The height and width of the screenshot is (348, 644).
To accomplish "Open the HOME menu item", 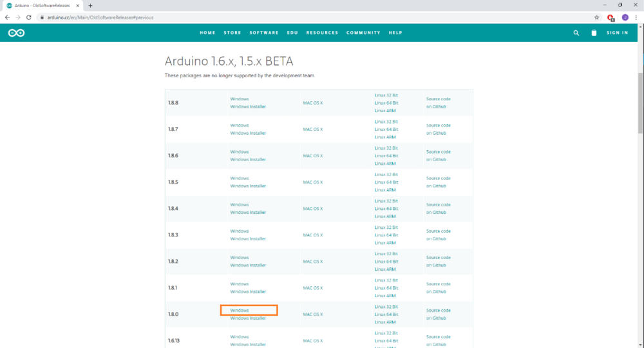I will [207, 33].
